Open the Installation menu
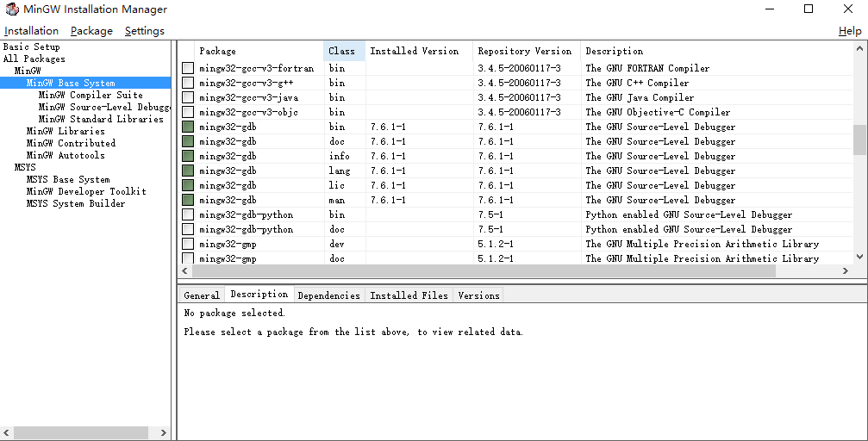This screenshot has width=868, height=441. click(x=31, y=31)
